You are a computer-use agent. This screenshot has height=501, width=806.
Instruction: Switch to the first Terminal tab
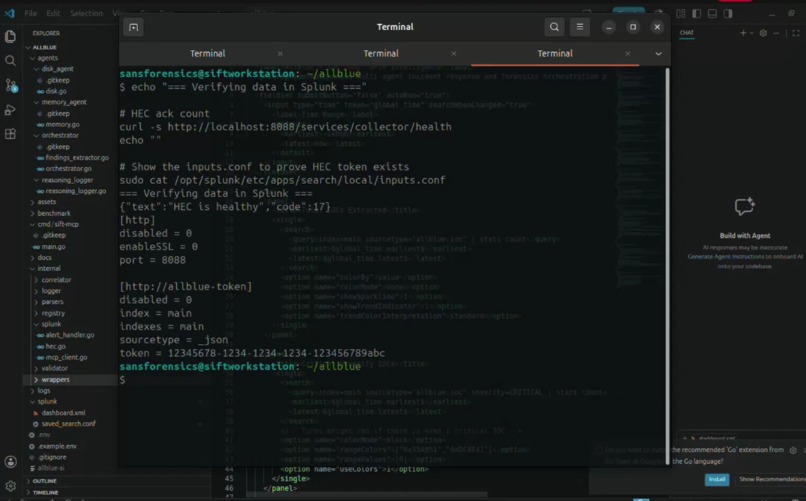click(x=208, y=53)
